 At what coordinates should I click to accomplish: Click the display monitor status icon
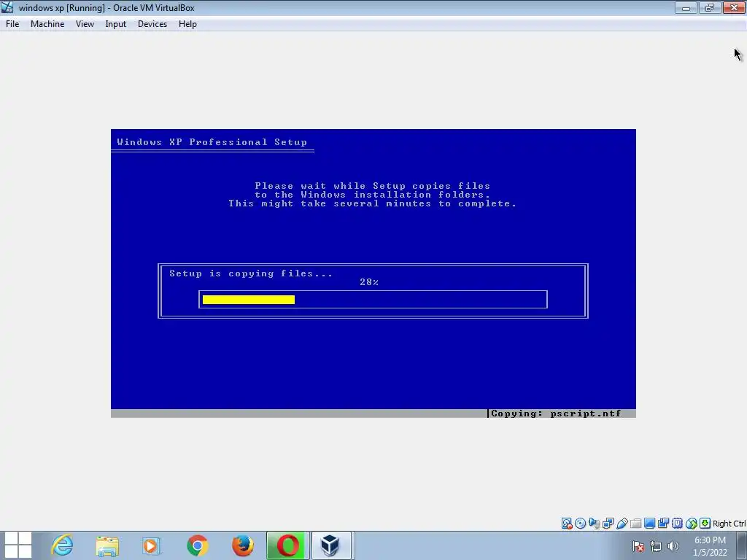[x=649, y=524]
